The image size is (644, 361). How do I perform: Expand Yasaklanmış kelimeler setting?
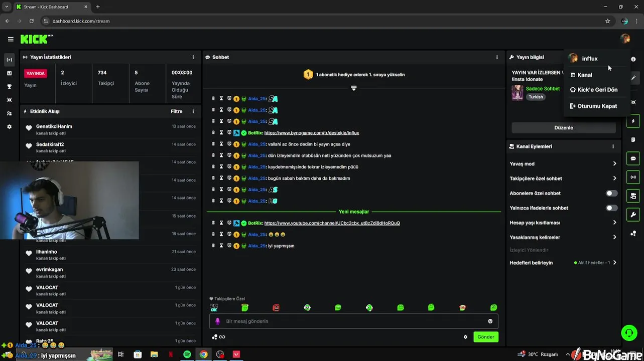click(x=563, y=237)
